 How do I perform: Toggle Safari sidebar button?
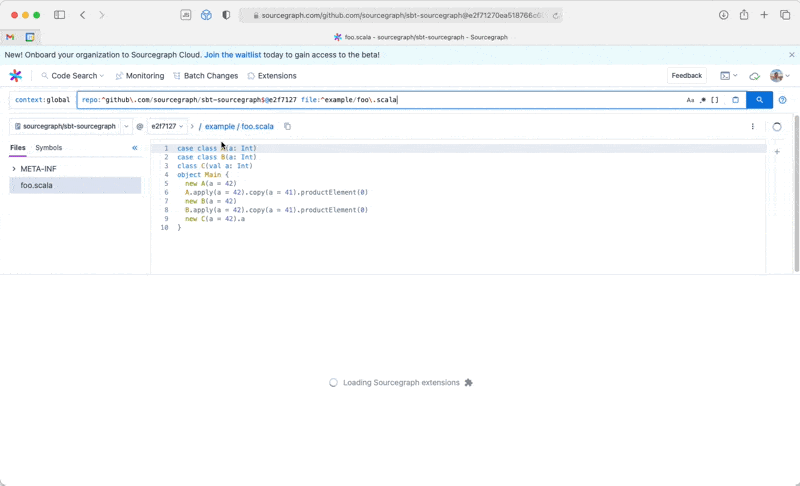coord(60,15)
